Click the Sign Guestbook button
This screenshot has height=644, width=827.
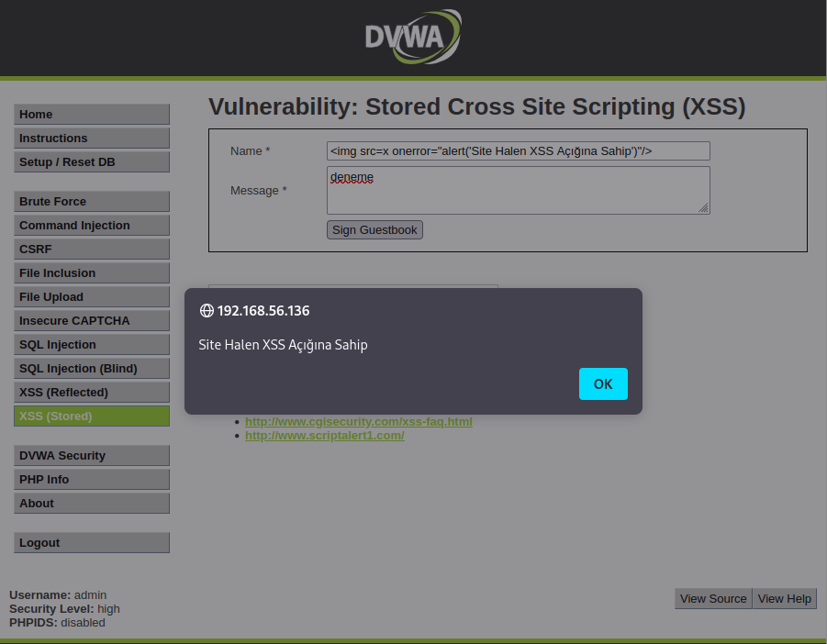374,229
